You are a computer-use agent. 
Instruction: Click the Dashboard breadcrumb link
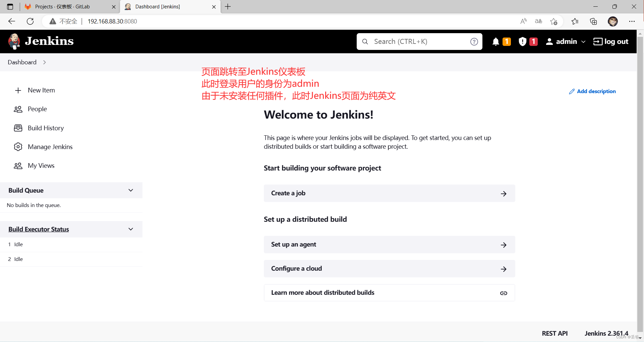tap(22, 62)
